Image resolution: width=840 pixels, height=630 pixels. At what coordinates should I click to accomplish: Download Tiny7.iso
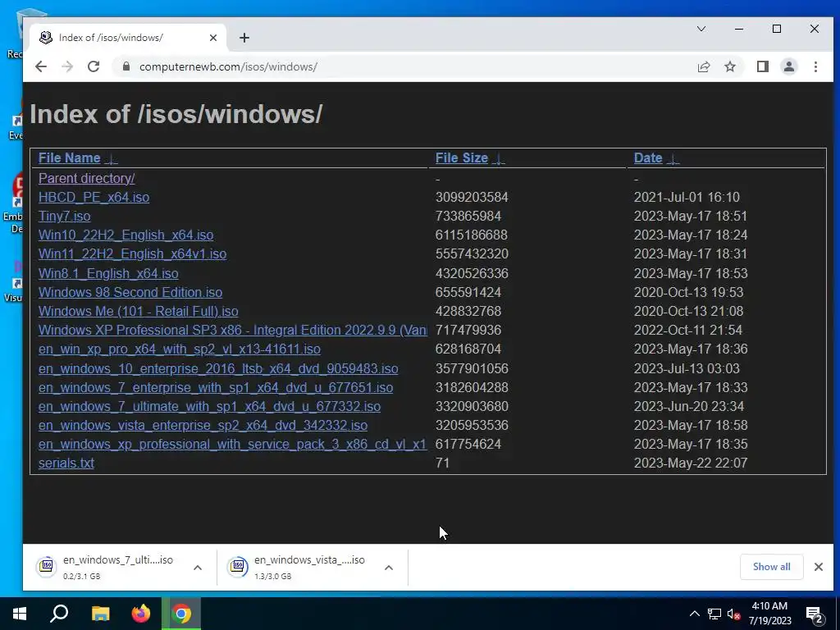pyautogui.click(x=64, y=216)
